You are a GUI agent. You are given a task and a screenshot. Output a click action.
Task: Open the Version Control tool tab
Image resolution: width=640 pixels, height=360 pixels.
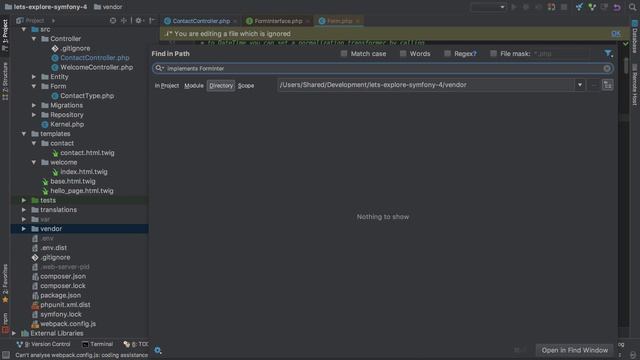coord(44,344)
